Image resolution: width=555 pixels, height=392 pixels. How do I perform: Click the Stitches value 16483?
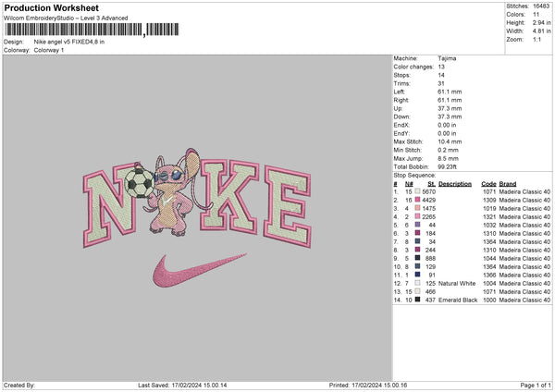click(x=541, y=6)
